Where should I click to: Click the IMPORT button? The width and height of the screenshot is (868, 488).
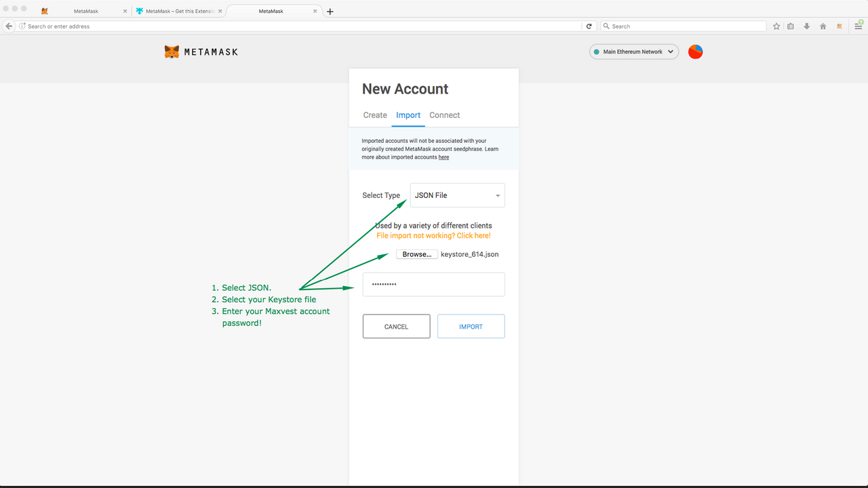(471, 327)
